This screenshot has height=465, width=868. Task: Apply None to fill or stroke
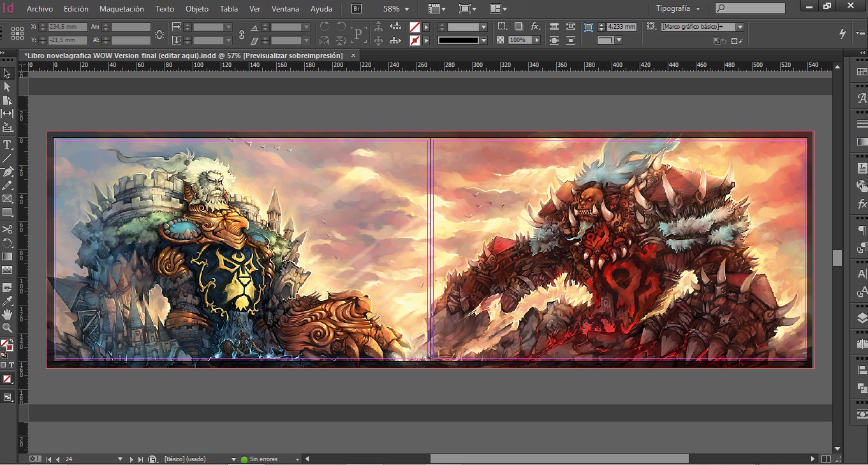(7, 379)
